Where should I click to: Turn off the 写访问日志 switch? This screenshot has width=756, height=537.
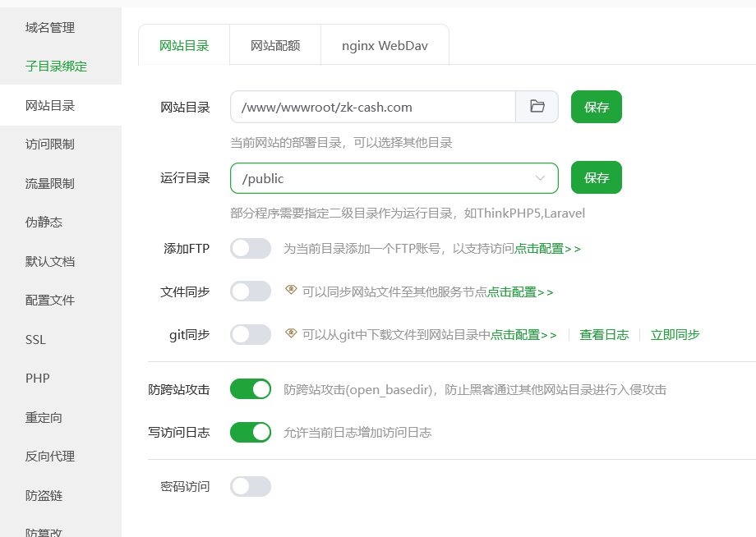251,431
